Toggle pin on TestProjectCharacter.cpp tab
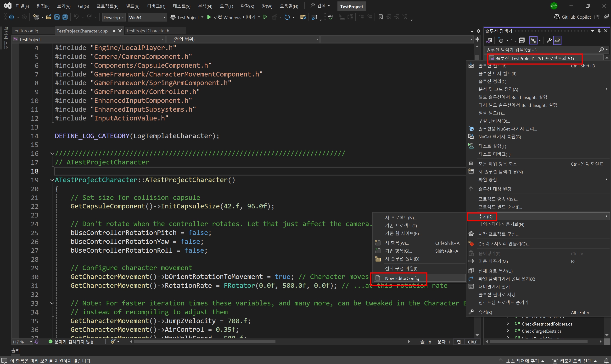This screenshot has width=611, height=364. 113,31
